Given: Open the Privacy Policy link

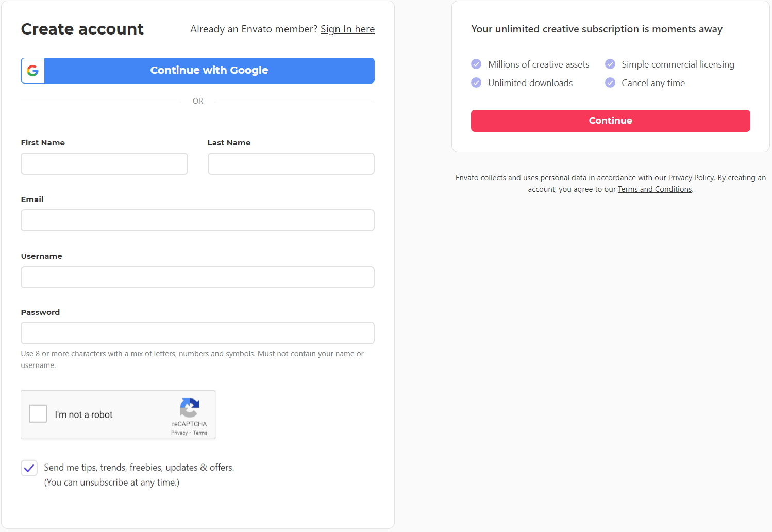Looking at the screenshot, I should (691, 178).
